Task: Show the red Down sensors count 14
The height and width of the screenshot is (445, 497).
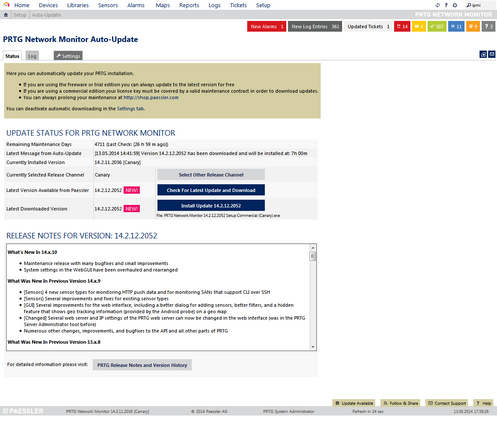Action: pyautogui.click(x=402, y=27)
